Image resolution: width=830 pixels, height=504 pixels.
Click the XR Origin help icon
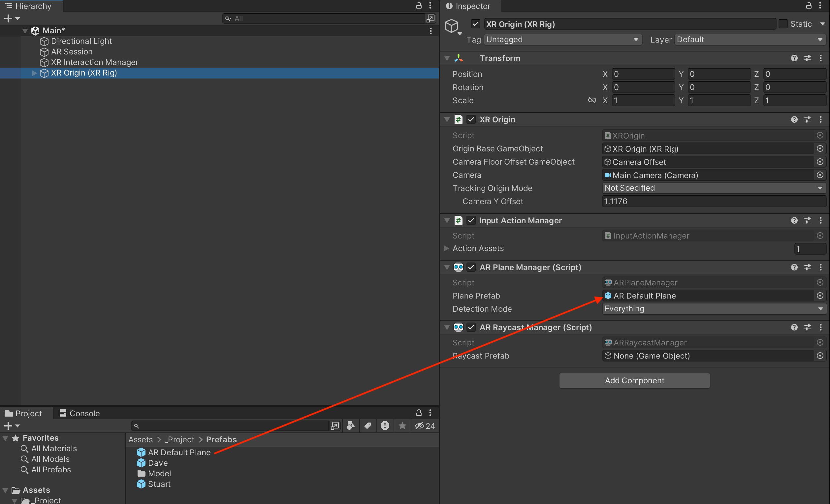(794, 120)
